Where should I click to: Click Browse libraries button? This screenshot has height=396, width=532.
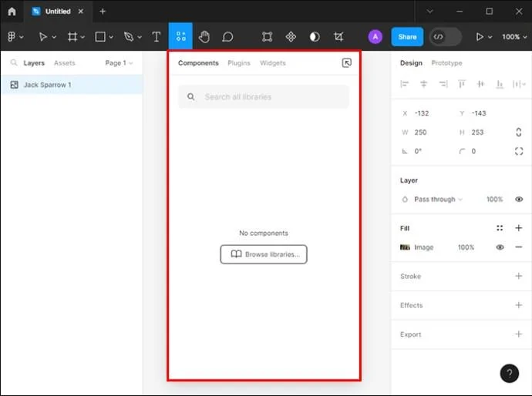264,254
